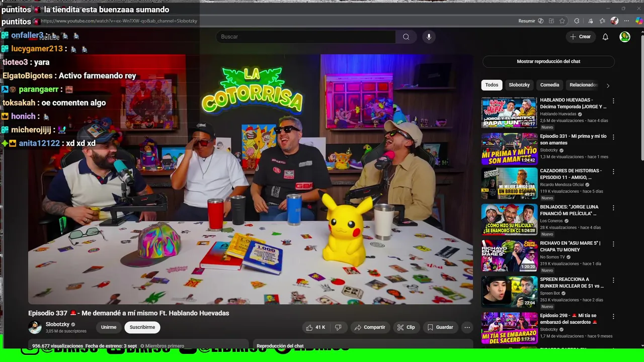Click Ricardo Mendoza Oficial channel name
Screen dimensions: 644x362
[x=562, y=185]
